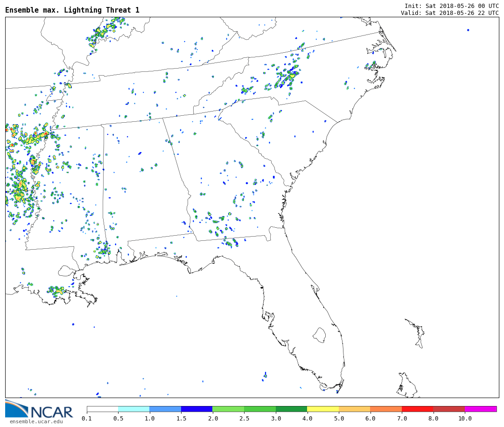Select the medium green 2.5–3.0 colorbar segment
Image resolution: width=504 pixels, height=427 pixels.
tap(260, 409)
